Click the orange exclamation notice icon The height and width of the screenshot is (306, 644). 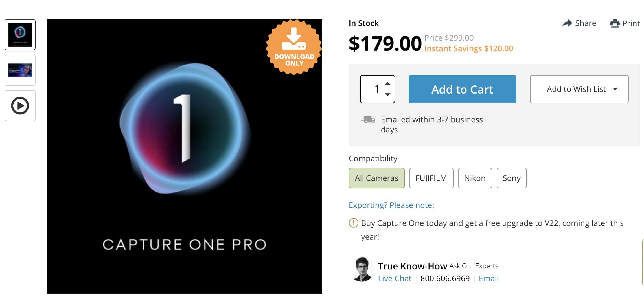pyautogui.click(x=353, y=223)
